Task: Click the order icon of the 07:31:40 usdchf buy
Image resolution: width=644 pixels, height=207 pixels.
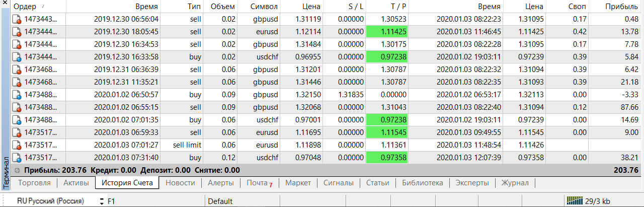Action: (x=17, y=158)
